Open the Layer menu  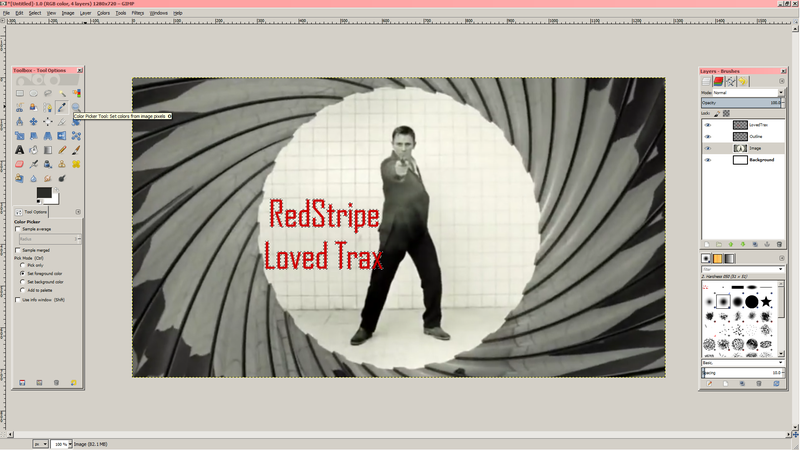pyautogui.click(x=86, y=13)
